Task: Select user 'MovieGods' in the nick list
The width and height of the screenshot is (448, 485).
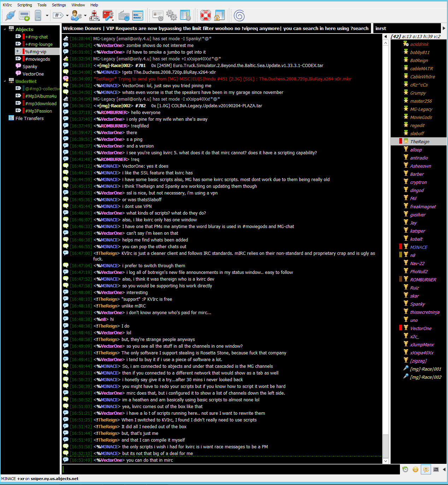Action: [421, 117]
